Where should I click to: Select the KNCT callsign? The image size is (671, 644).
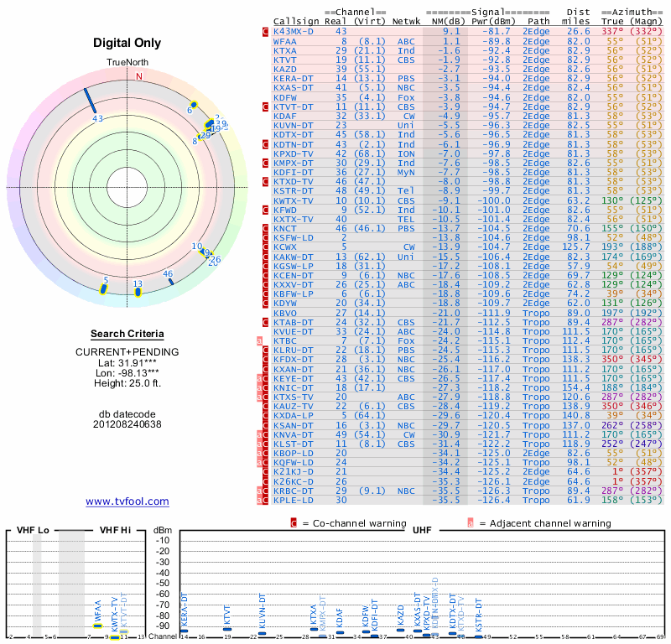coord(284,228)
